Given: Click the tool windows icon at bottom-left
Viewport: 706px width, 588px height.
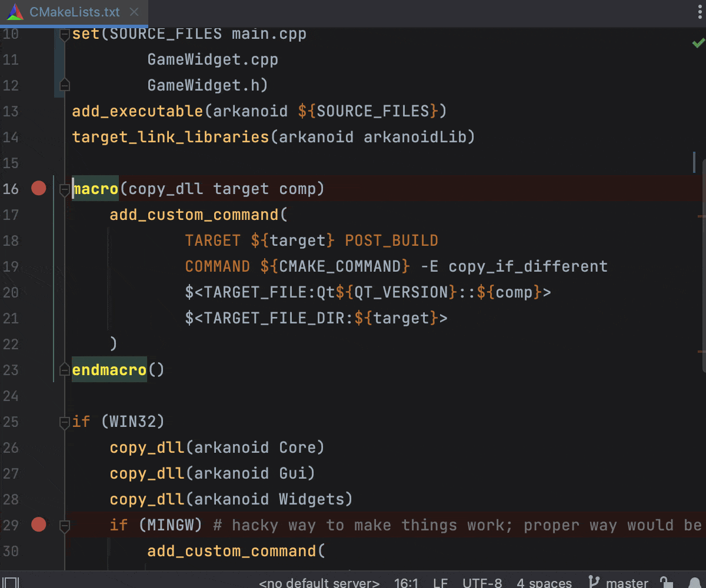Looking at the screenshot, I should pyautogui.click(x=11, y=582).
